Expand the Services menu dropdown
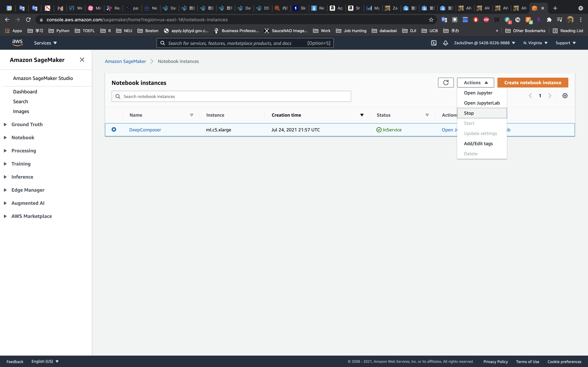 point(45,43)
